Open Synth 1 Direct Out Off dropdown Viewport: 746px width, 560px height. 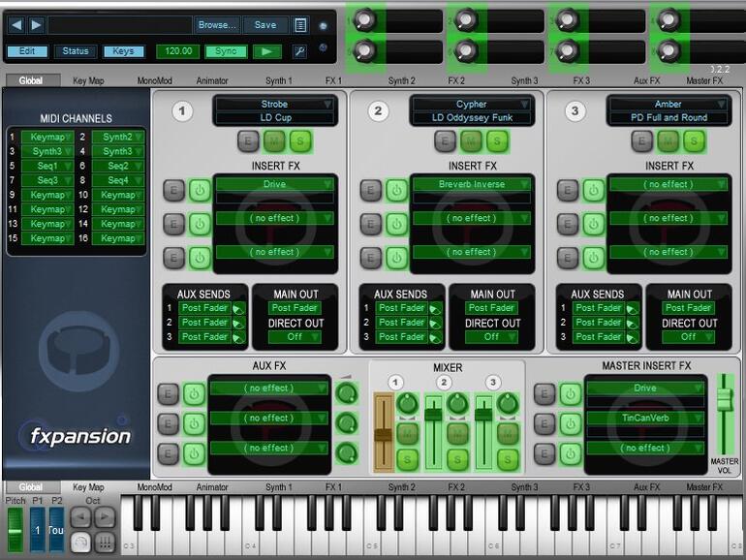click(x=295, y=337)
